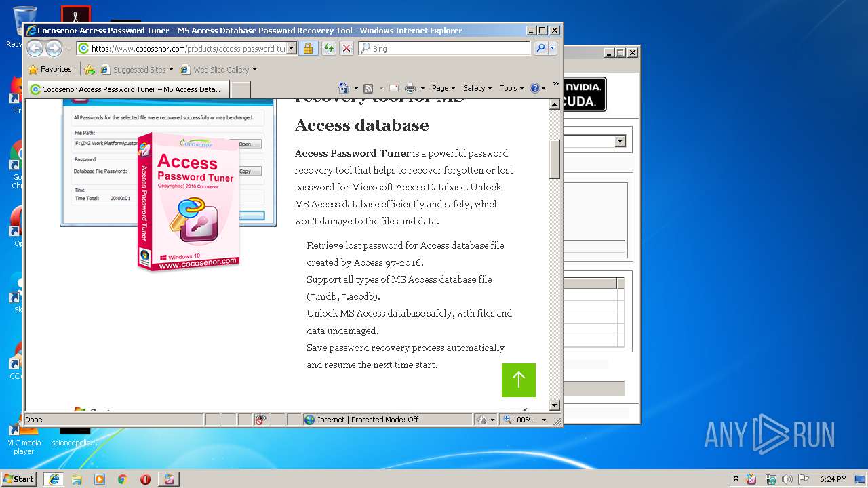The width and height of the screenshot is (868, 488).
Task: Click Internet Explorer taskbar icon
Action: (54, 479)
